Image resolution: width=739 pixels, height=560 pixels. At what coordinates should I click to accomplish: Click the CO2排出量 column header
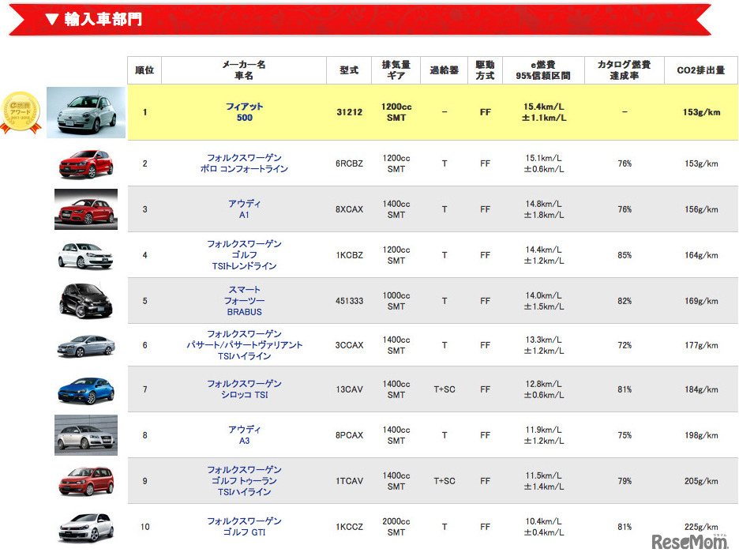701,70
